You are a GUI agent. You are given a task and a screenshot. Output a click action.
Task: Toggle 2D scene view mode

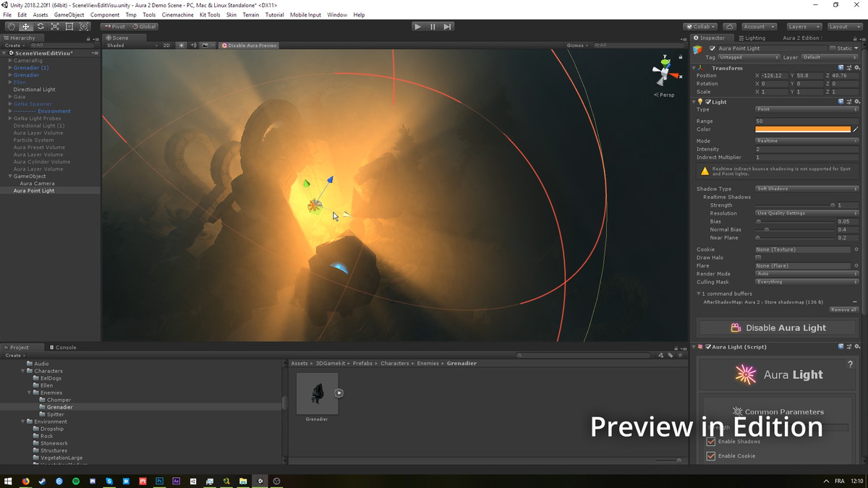point(166,45)
